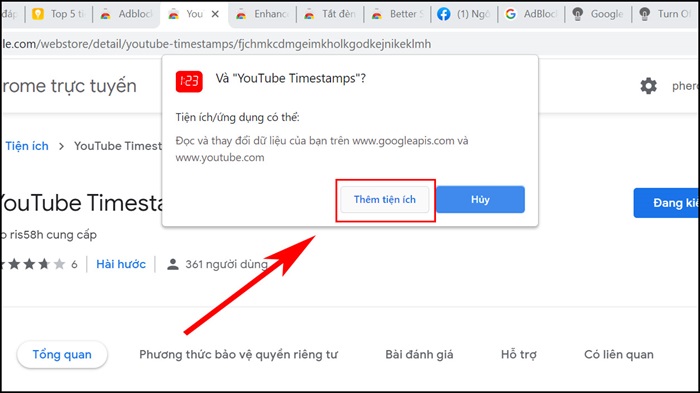Click the address bar URL
The image size is (700, 393).
pyautogui.click(x=217, y=44)
